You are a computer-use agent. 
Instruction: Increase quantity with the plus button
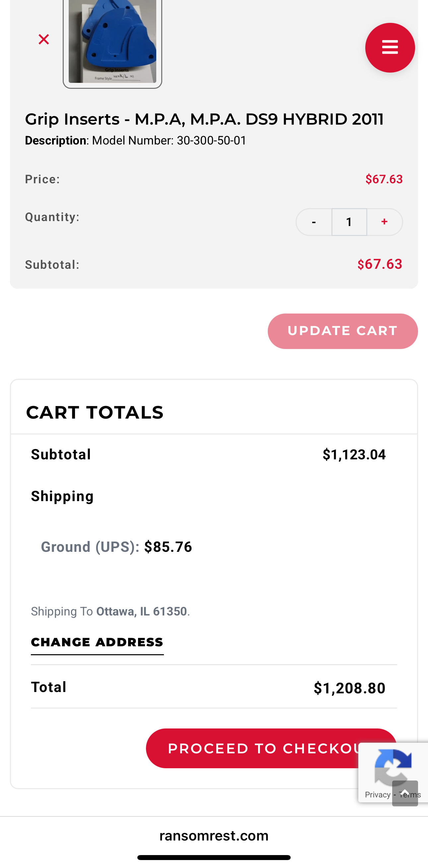(385, 222)
